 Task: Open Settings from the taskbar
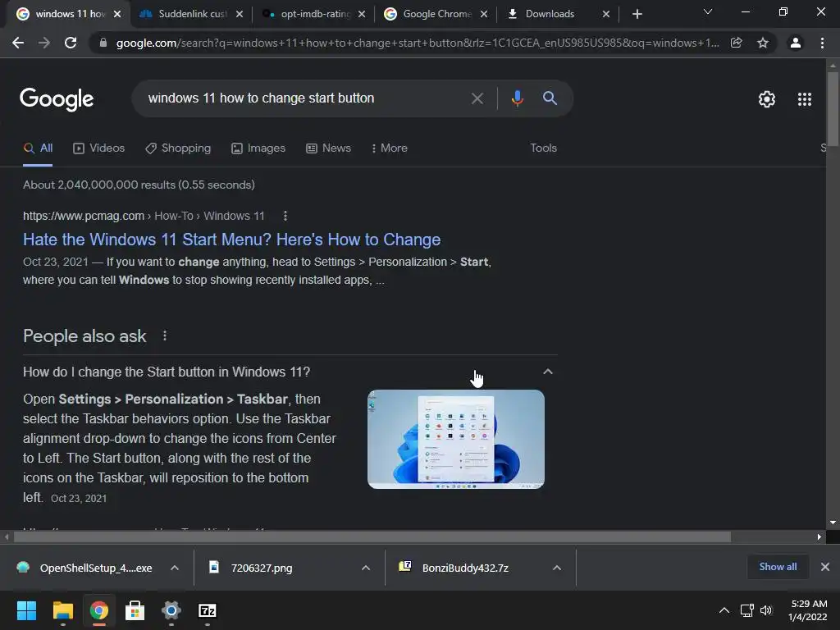pyautogui.click(x=171, y=610)
